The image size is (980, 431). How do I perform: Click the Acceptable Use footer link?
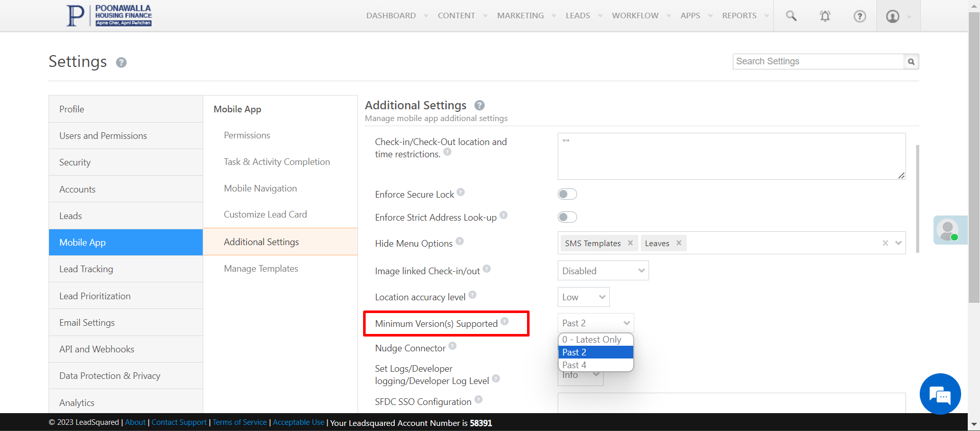(299, 422)
